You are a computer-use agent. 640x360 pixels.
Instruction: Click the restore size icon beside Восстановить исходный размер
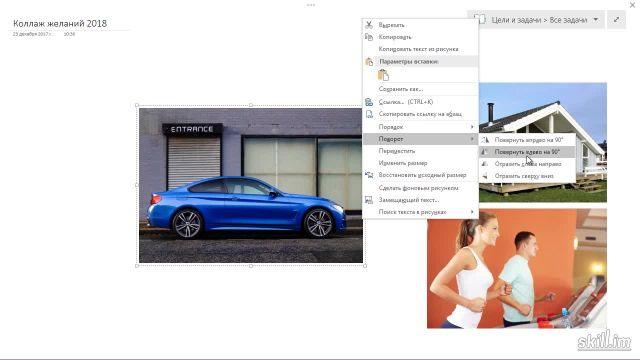(x=369, y=175)
